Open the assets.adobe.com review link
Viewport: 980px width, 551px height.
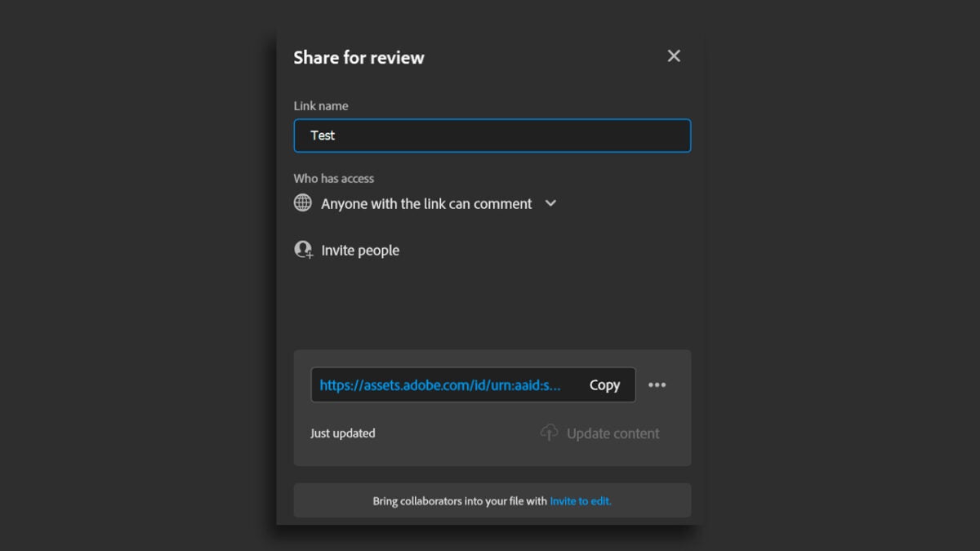point(439,385)
